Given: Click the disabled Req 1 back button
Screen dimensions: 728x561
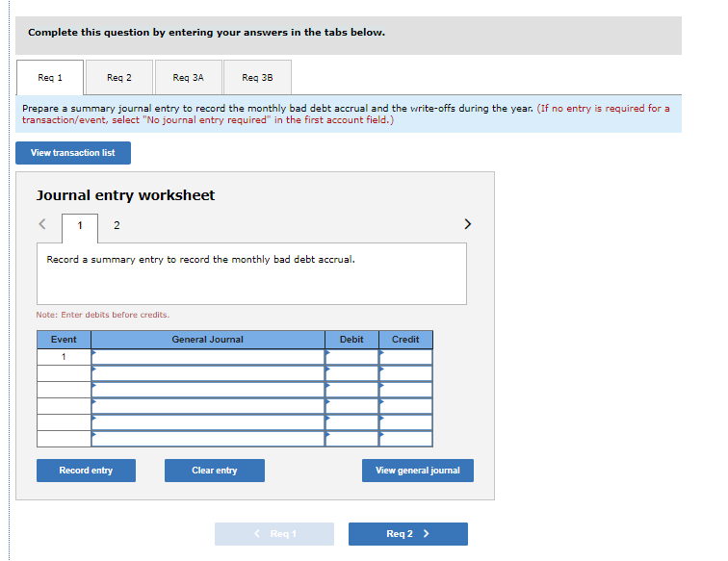Looking at the screenshot, I should 274,534.
